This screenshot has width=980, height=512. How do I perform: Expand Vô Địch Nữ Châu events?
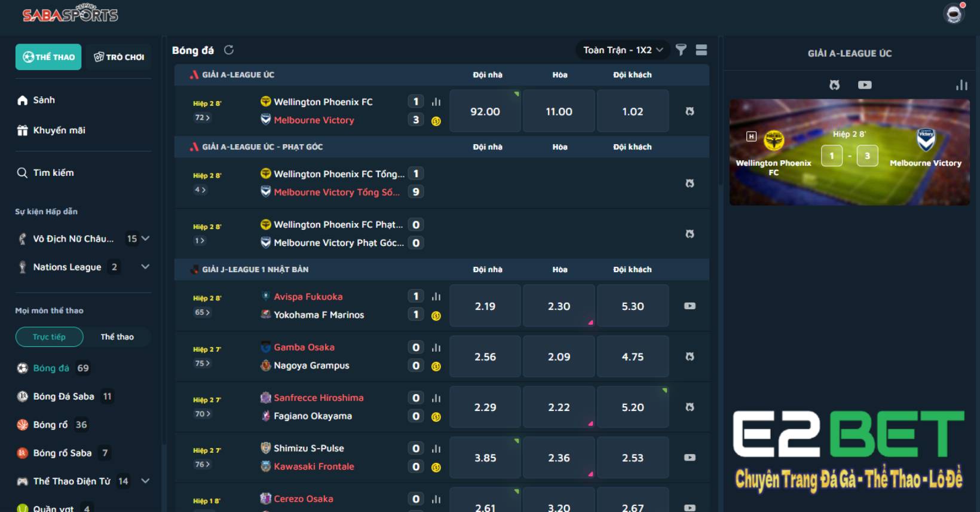click(x=145, y=239)
